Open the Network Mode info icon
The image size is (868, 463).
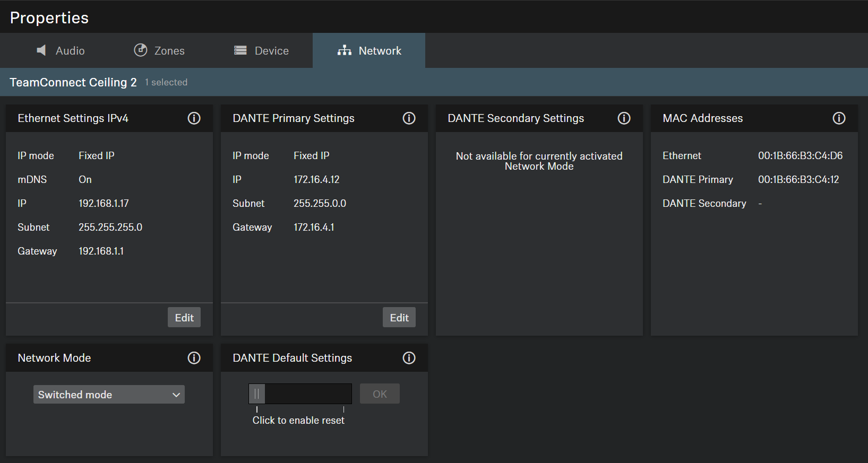[194, 358]
